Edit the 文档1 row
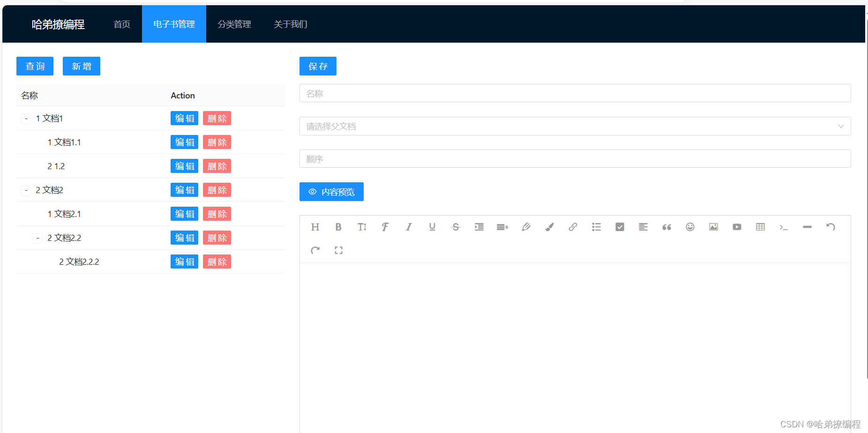This screenshot has height=433, width=868. pyautogui.click(x=184, y=118)
